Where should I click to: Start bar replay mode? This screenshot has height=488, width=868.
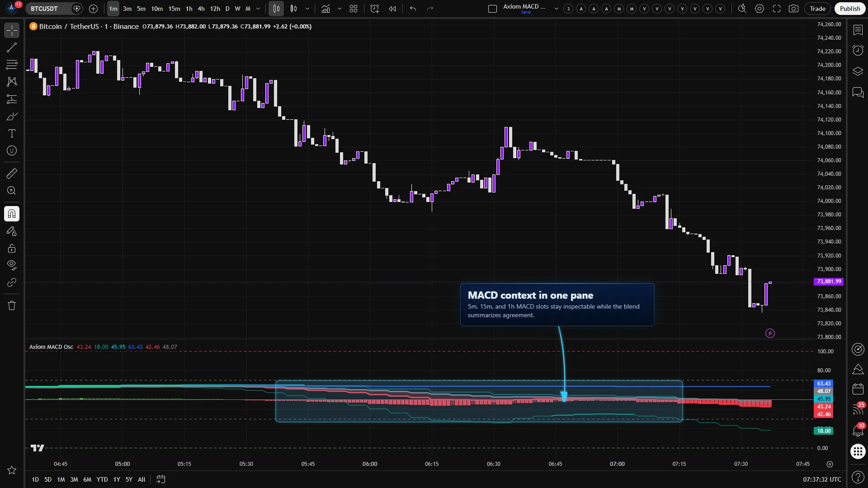pos(392,9)
